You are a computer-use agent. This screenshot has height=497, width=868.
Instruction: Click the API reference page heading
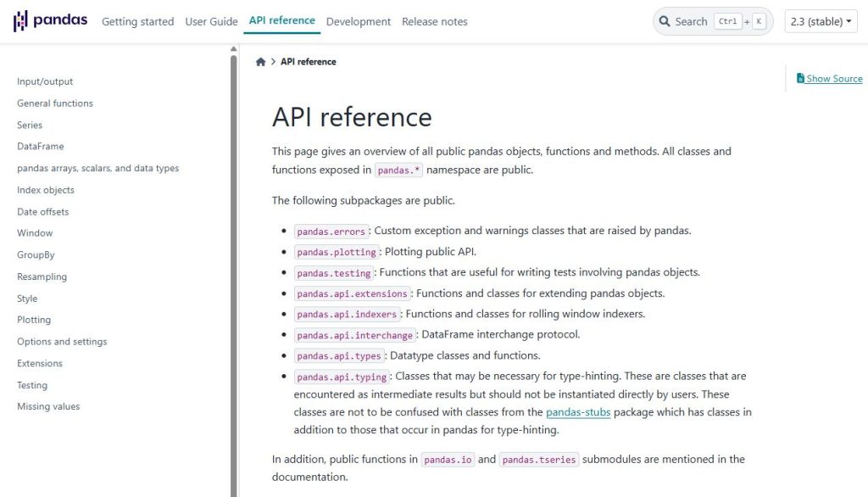tap(352, 117)
